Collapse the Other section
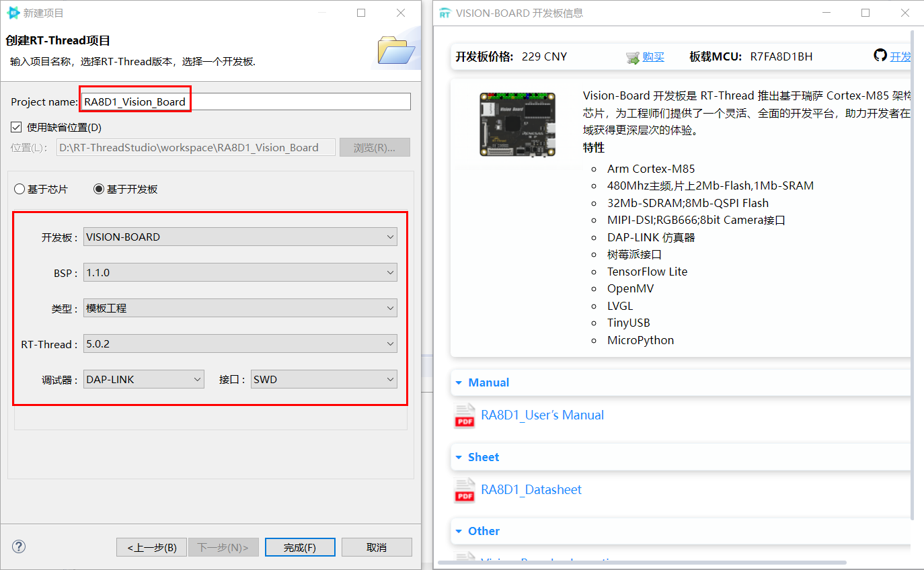This screenshot has height=570, width=924. [459, 532]
